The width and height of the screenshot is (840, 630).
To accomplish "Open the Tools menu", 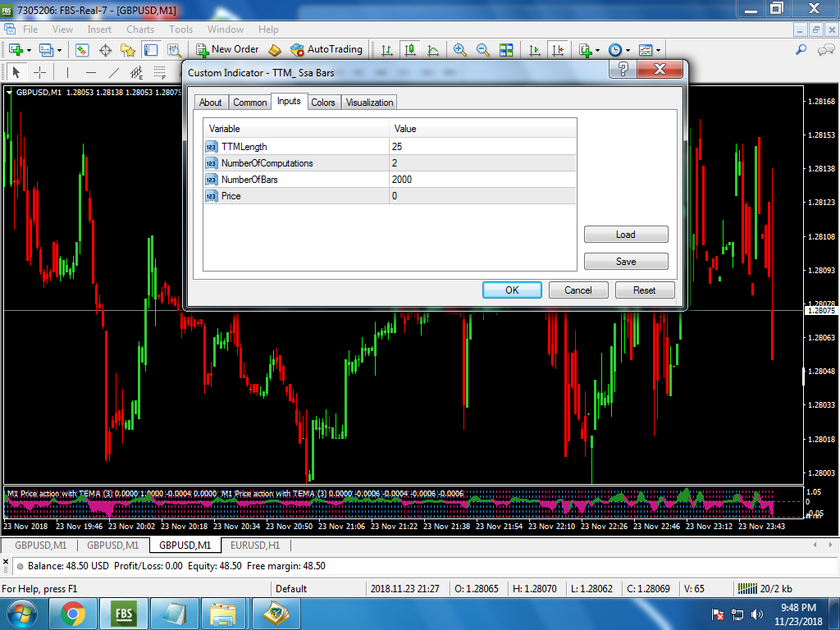I will 180,30.
